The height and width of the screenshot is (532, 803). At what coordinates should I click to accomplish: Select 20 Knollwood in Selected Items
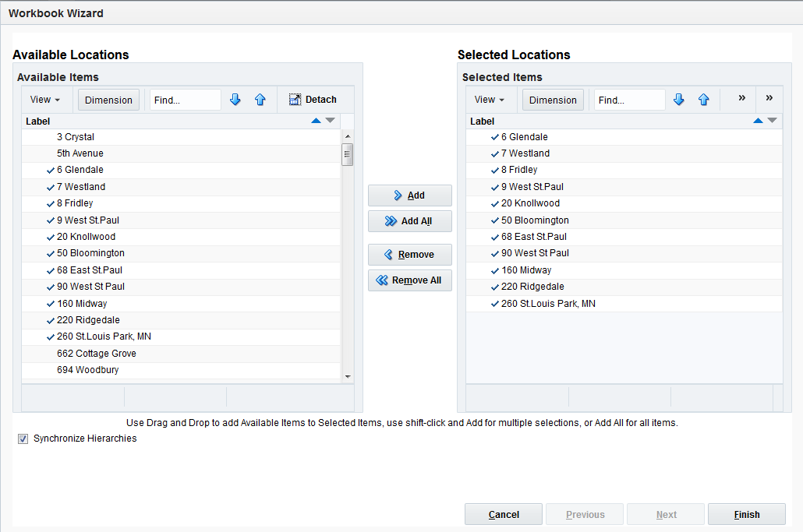pos(624,203)
